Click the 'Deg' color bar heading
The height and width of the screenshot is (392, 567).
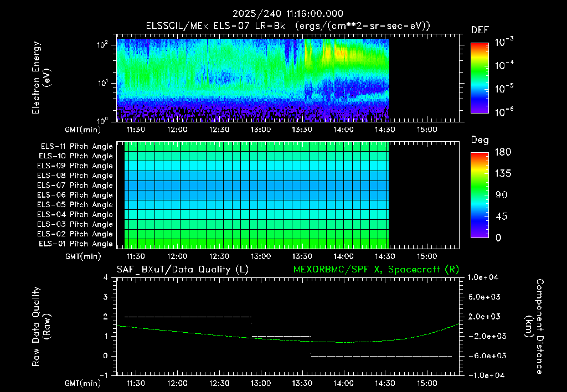click(x=480, y=140)
